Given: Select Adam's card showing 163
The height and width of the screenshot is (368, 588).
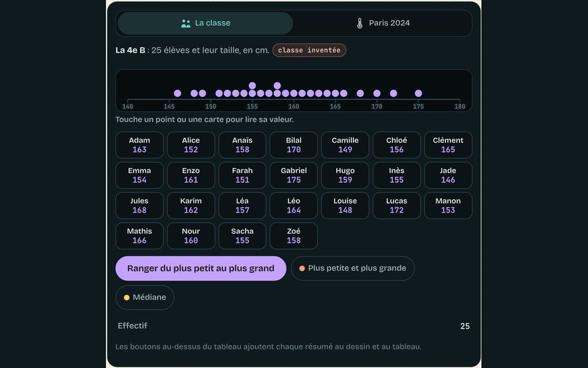Looking at the screenshot, I should coord(140,145).
